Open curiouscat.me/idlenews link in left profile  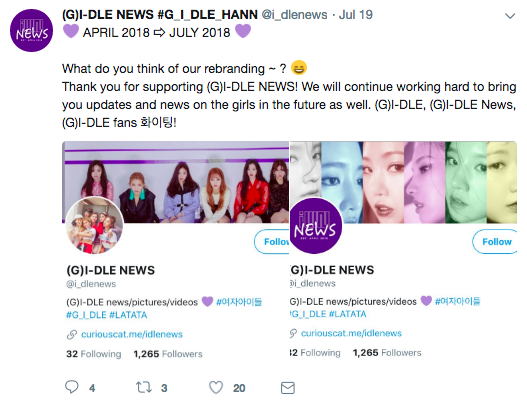coord(132,334)
